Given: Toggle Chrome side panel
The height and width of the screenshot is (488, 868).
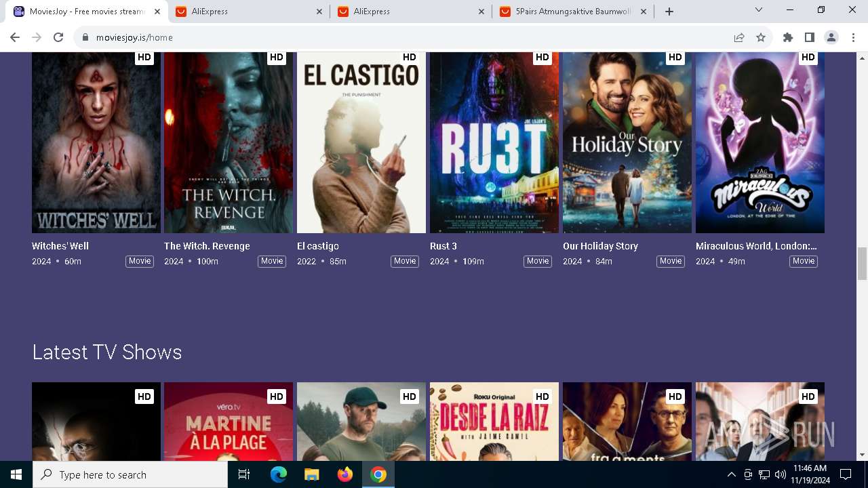Looking at the screenshot, I should (809, 37).
